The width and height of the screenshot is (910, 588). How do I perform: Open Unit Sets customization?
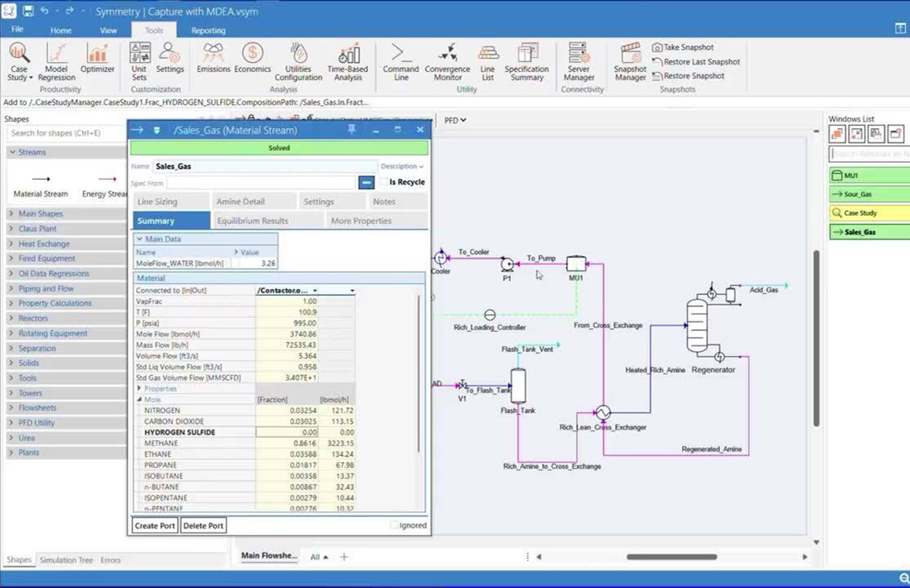point(139,61)
